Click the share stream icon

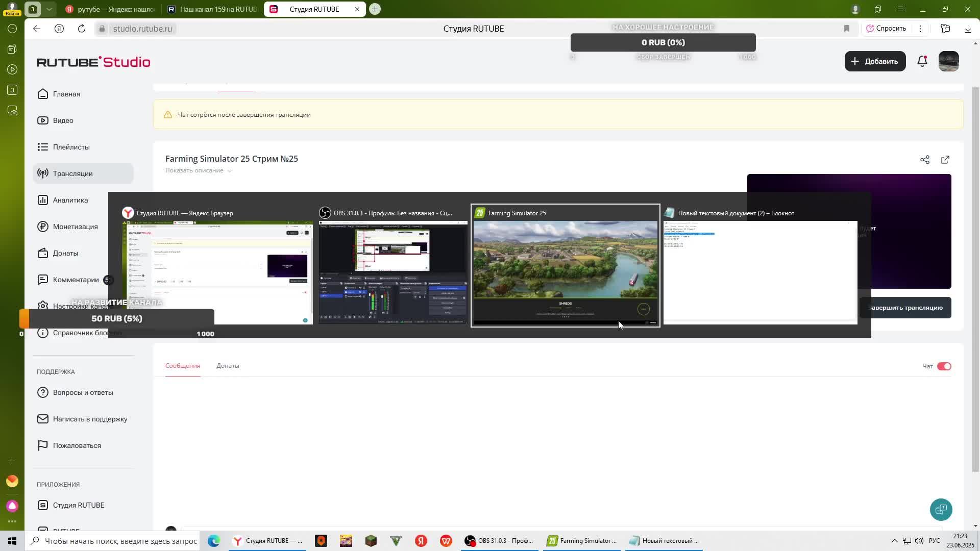(x=925, y=160)
